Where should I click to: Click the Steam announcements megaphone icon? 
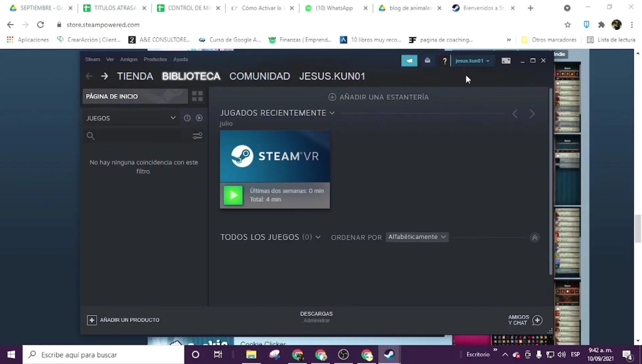pyautogui.click(x=409, y=60)
